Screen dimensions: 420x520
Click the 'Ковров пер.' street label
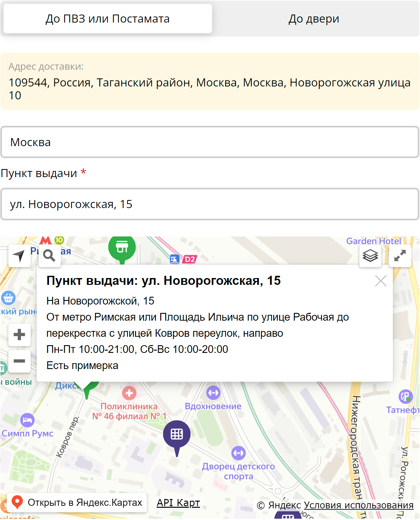click(x=67, y=437)
